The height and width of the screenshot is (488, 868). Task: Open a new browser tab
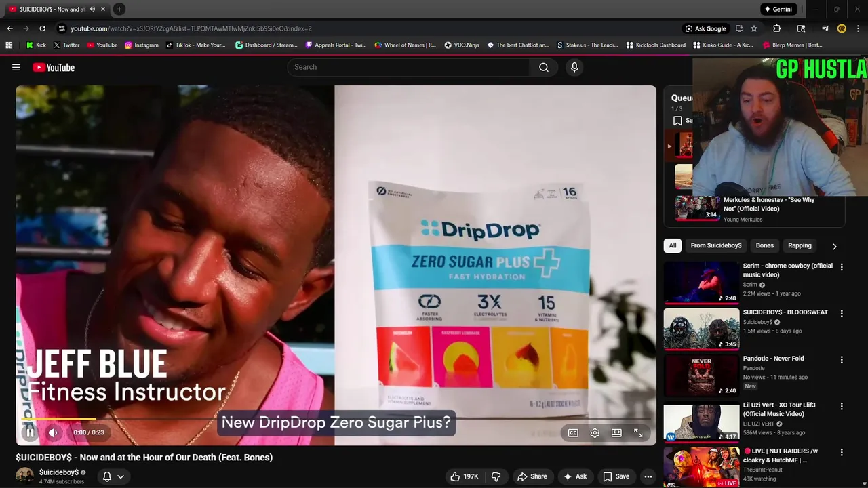119,9
